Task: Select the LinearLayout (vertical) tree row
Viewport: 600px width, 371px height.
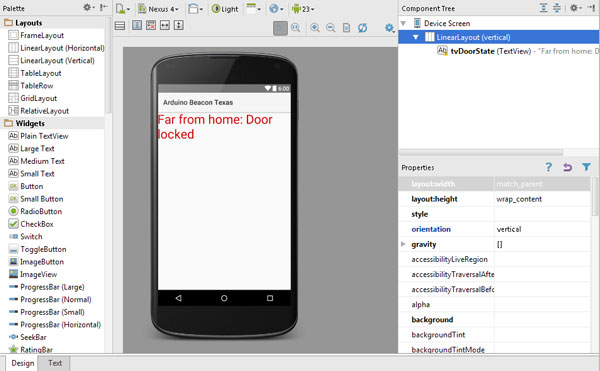Action: [499, 37]
